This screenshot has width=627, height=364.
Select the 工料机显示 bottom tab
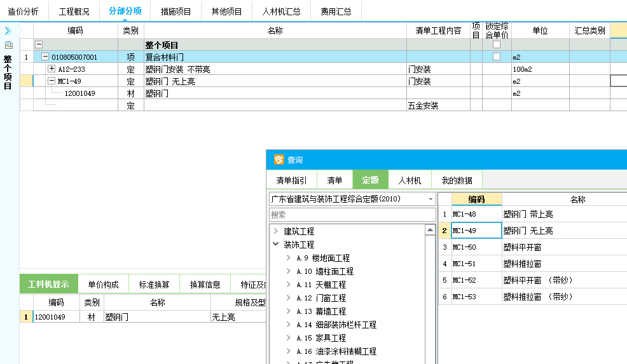click(x=49, y=284)
